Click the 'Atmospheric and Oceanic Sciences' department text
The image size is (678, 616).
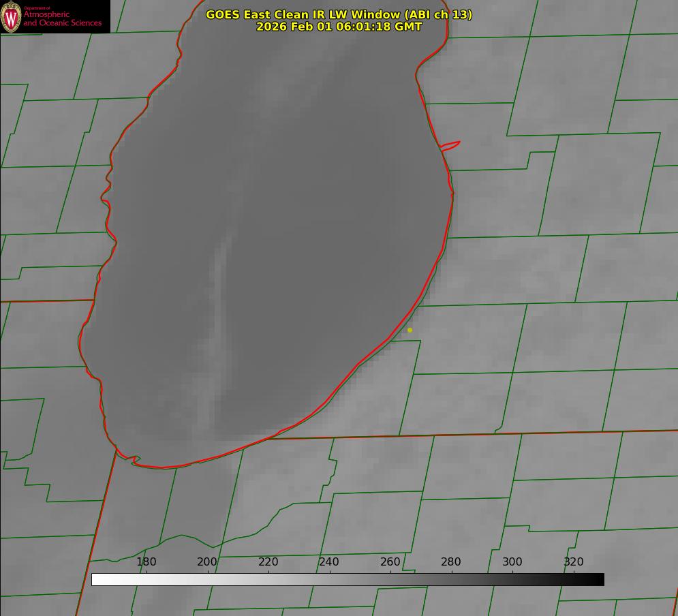click(x=62, y=18)
